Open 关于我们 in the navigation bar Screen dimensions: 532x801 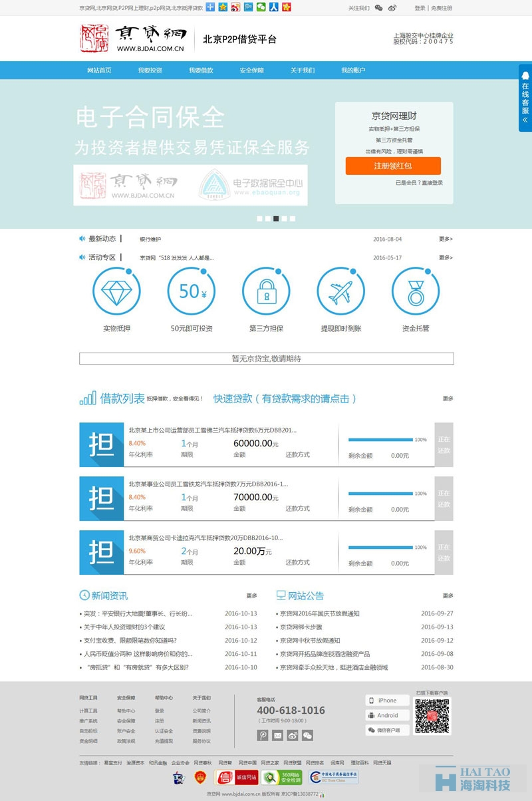tap(303, 71)
